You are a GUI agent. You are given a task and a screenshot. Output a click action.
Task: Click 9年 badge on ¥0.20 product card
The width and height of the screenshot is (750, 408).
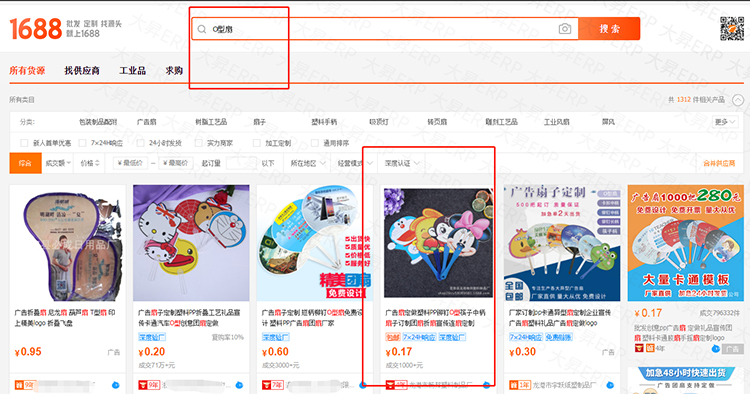pos(148,385)
